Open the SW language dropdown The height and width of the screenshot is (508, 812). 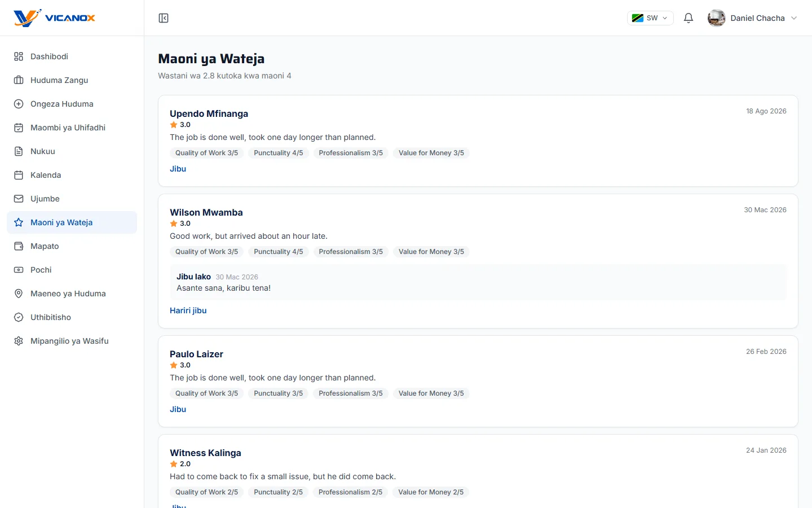[x=650, y=18]
